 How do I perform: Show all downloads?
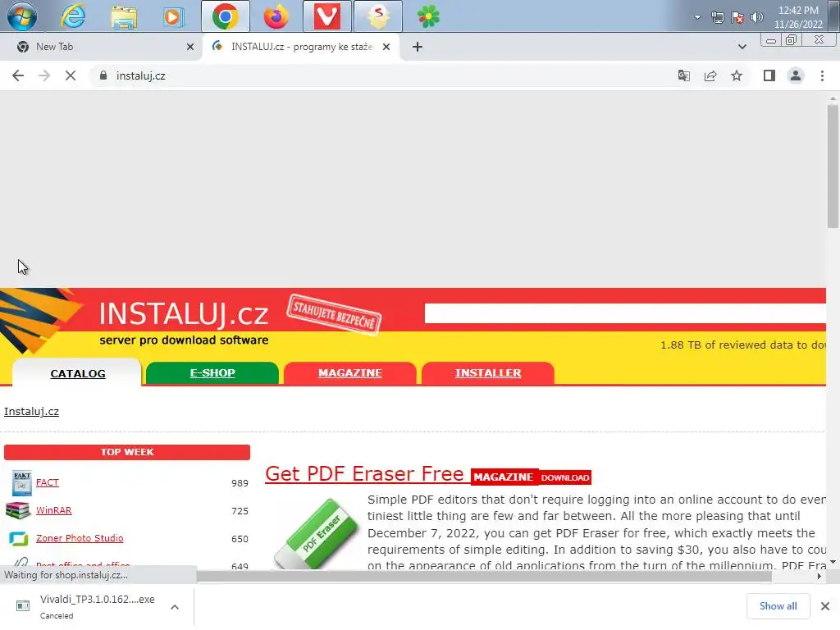pyautogui.click(x=778, y=606)
